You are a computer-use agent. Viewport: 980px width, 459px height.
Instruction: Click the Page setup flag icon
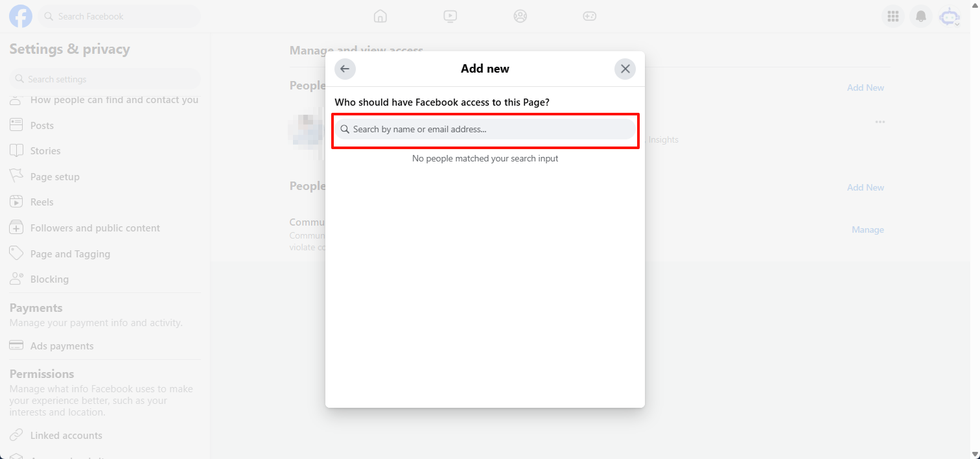tap(17, 176)
